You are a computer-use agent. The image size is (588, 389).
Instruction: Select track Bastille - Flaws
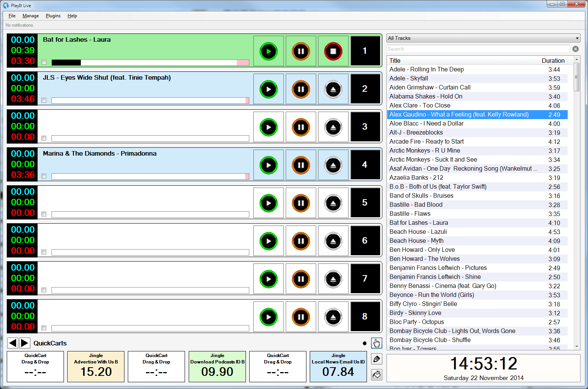[477, 213]
